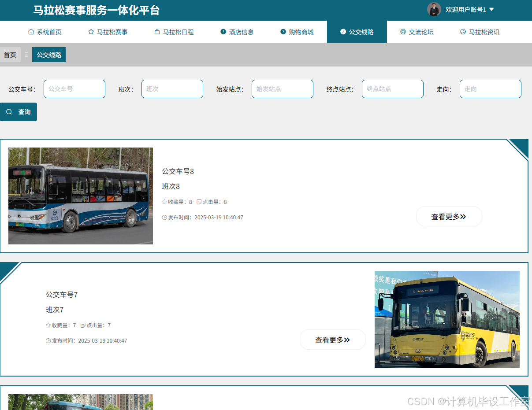532x410 pixels.
Task: Open 马拉松日程 menu item
Action: 174,32
